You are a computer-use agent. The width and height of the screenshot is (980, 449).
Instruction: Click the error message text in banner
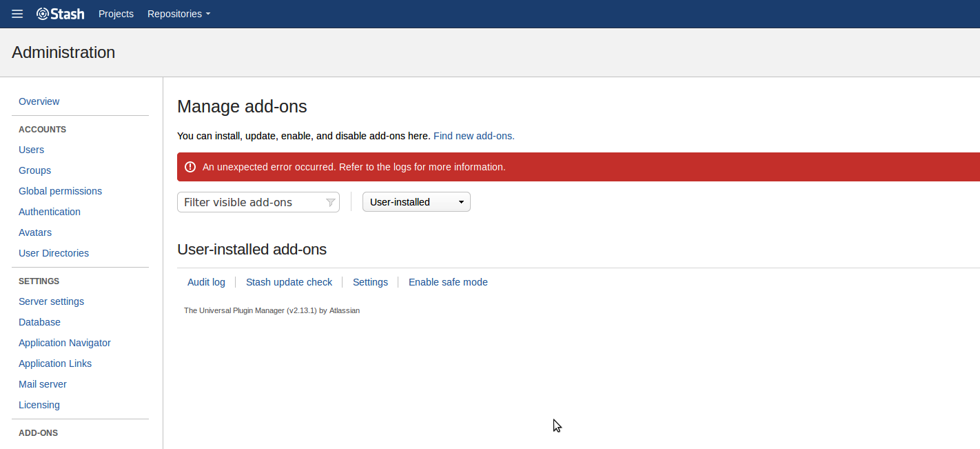(x=354, y=167)
